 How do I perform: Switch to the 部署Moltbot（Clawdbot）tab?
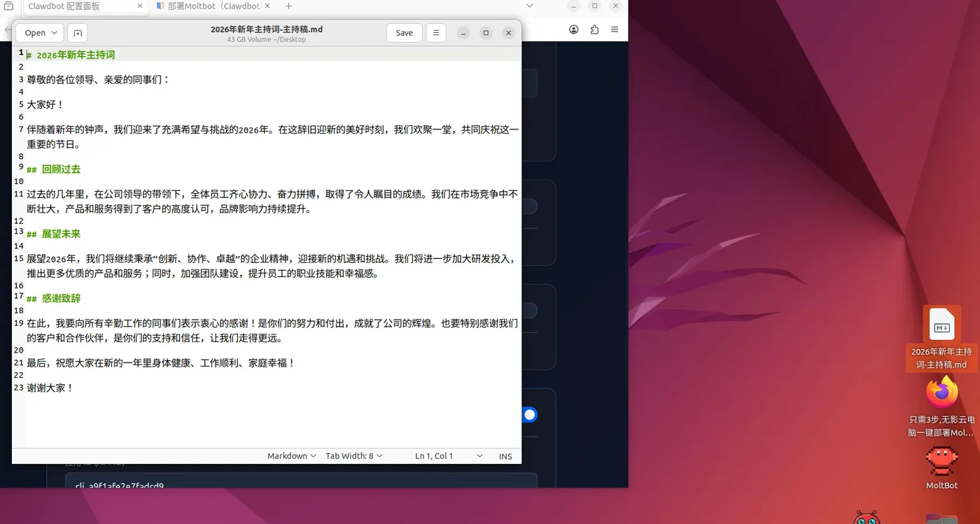click(x=213, y=6)
